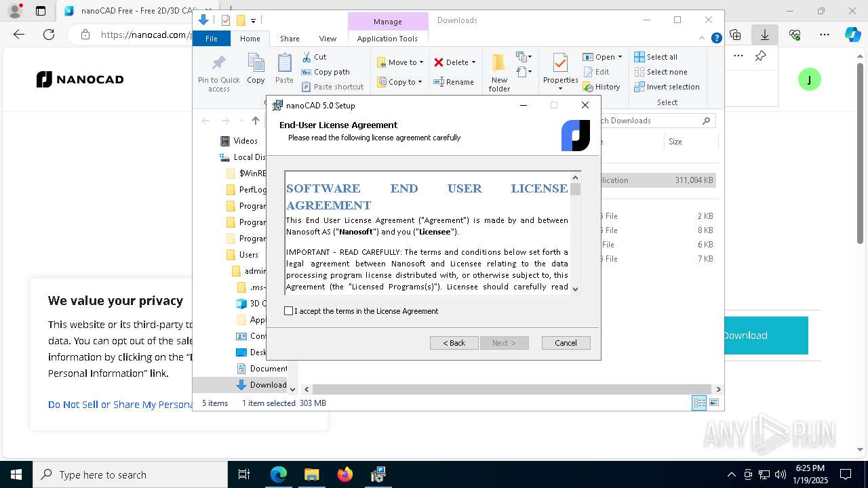Click the Back button in nanoCAD Setup
Viewport: 868px width, 488px height.
[x=454, y=343]
